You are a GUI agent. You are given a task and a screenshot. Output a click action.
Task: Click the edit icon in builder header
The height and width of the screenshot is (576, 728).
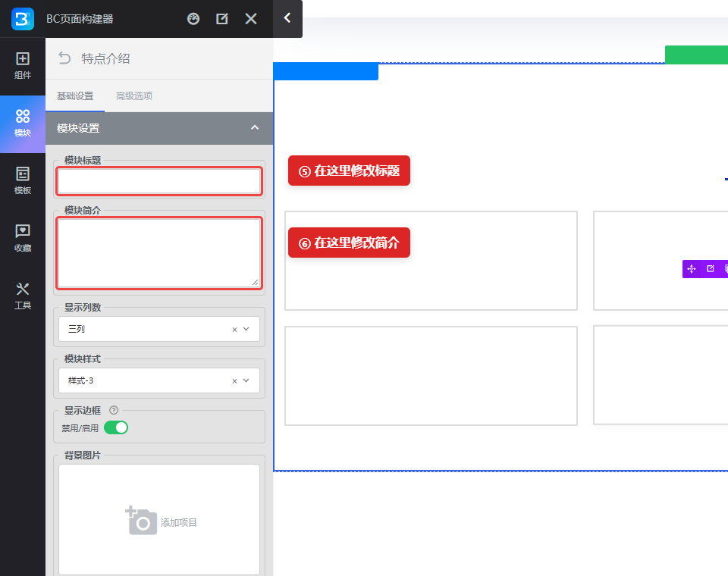pyautogui.click(x=222, y=18)
